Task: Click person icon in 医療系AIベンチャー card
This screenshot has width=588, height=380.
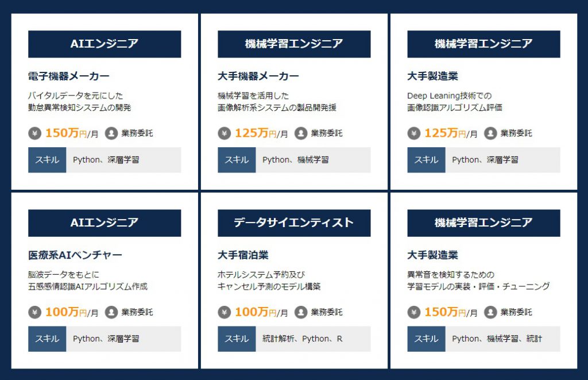Action: pos(111,312)
